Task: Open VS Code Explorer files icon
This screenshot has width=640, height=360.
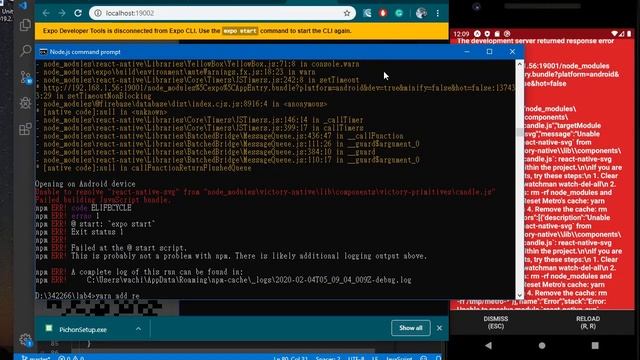Action: click(25, 25)
